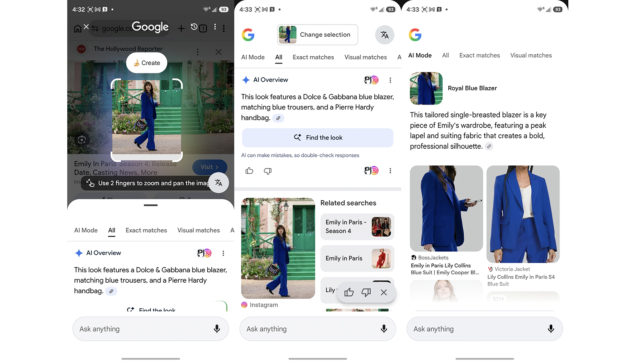Tap the banana Create icon on the image
The width and height of the screenshot is (644, 362).
(136, 63)
